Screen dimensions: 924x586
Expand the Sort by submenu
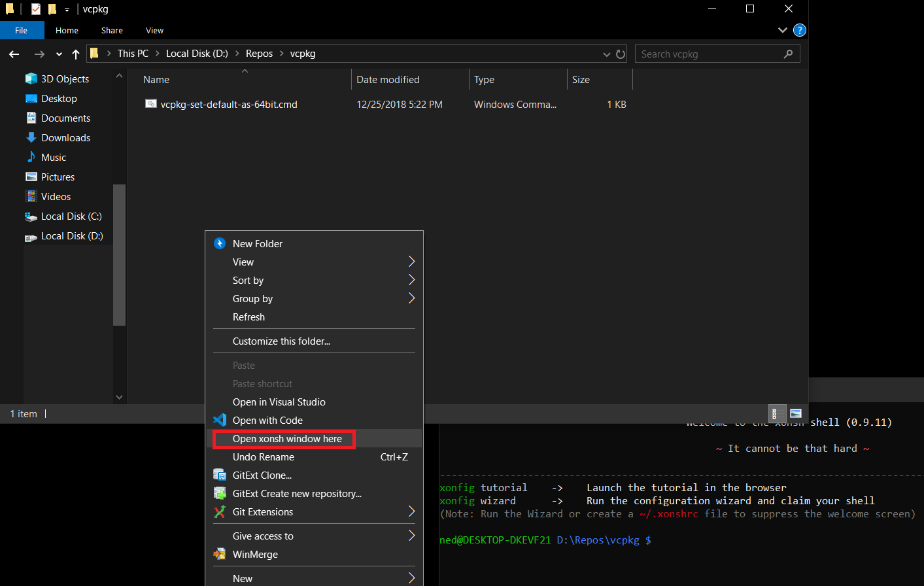(248, 280)
